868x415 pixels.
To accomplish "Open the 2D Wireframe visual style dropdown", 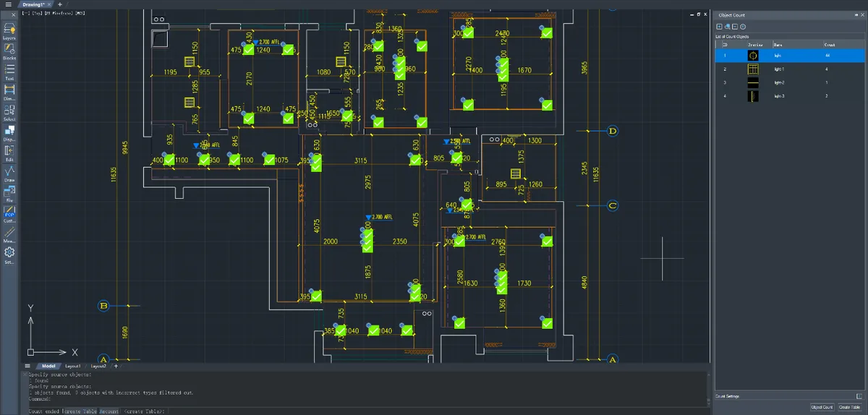I will point(59,14).
